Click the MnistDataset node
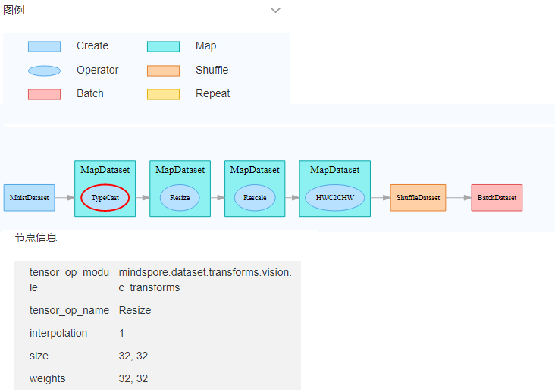The height and width of the screenshot is (392, 555). (29, 198)
